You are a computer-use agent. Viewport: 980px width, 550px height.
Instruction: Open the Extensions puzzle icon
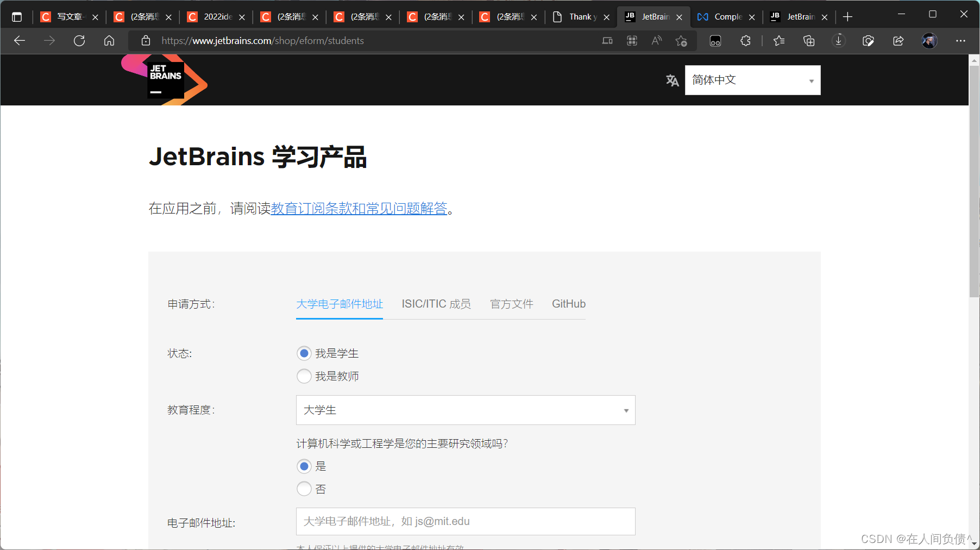[x=745, y=41]
